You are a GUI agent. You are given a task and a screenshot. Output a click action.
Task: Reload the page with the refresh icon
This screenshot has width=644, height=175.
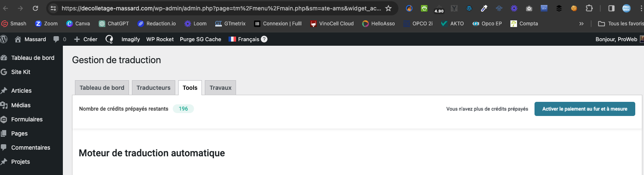pyautogui.click(x=35, y=8)
